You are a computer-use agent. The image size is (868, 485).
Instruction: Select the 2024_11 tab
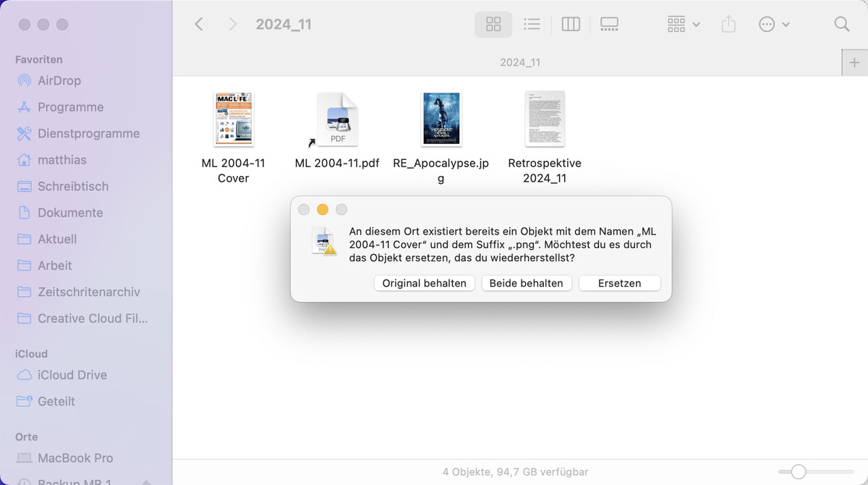(519, 62)
